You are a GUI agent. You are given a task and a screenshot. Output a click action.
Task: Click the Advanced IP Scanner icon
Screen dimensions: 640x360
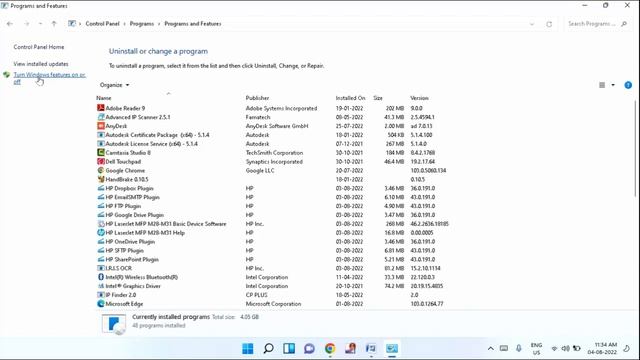click(100, 117)
